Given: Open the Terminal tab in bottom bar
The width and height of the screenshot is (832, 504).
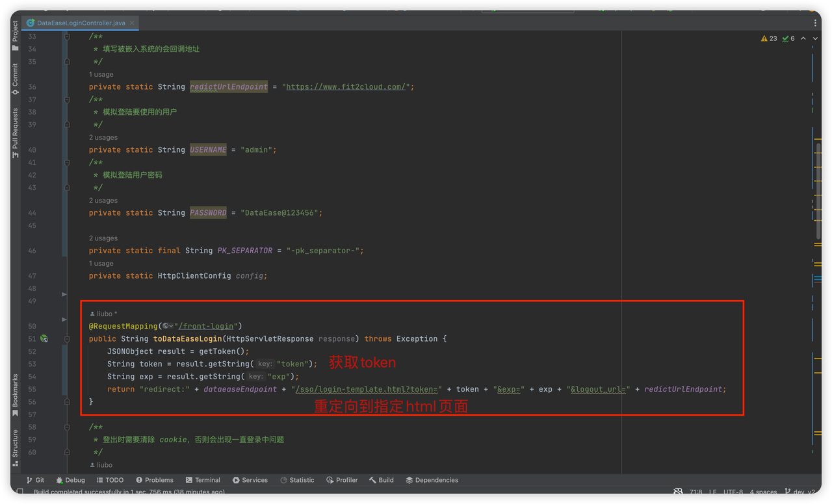Looking at the screenshot, I should click(x=203, y=480).
